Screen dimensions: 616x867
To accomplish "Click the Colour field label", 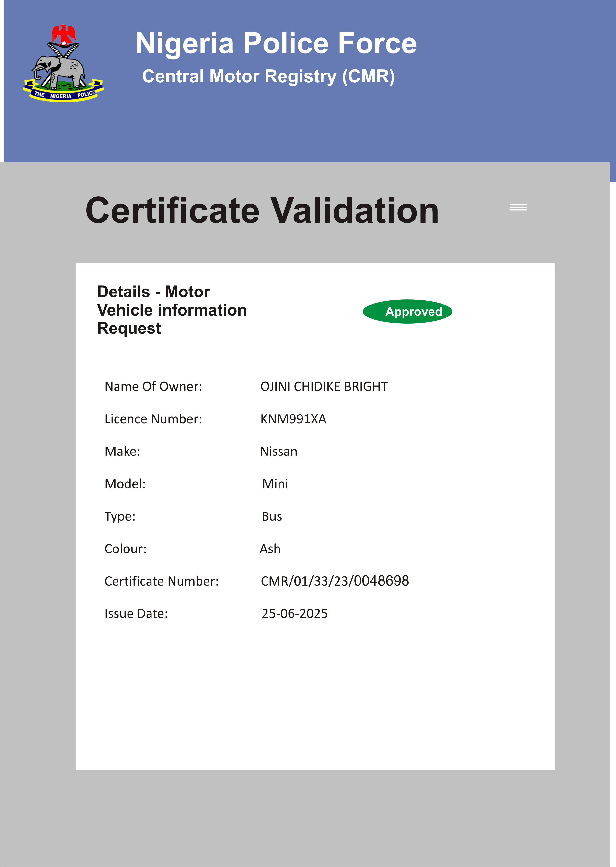I will [x=125, y=549].
